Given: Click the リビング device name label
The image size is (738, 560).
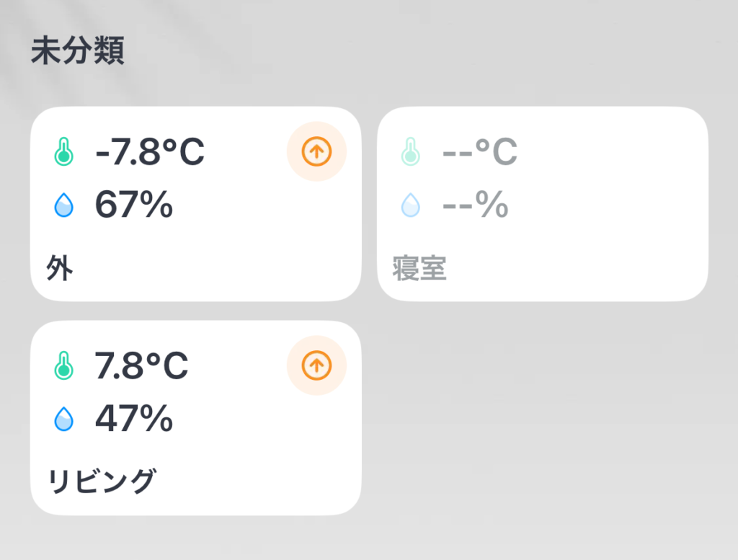Looking at the screenshot, I should [102, 481].
